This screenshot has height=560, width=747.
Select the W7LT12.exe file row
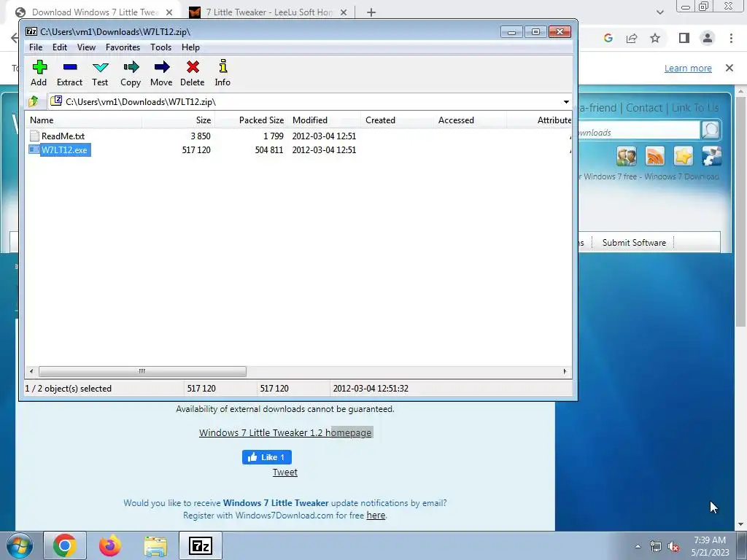click(x=298, y=150)
